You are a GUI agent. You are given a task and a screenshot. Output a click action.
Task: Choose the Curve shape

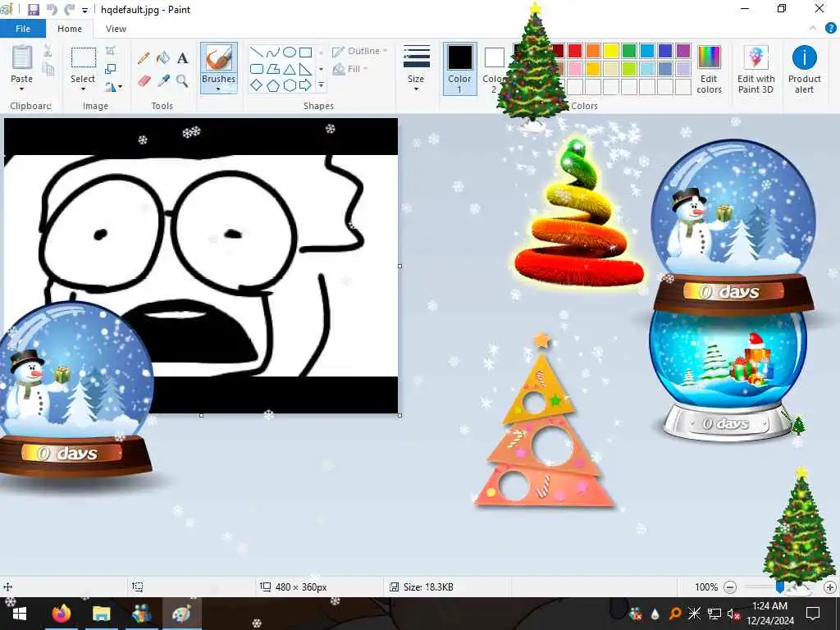272,52
